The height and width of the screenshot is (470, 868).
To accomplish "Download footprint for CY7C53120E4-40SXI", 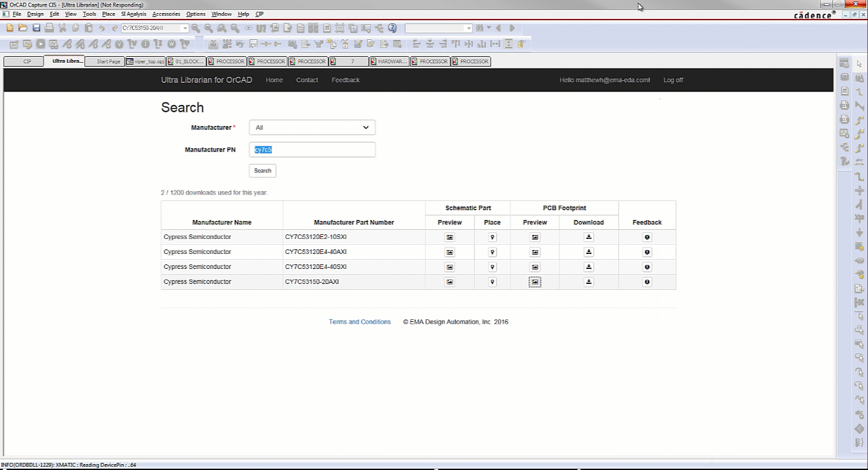I will 589,267.
